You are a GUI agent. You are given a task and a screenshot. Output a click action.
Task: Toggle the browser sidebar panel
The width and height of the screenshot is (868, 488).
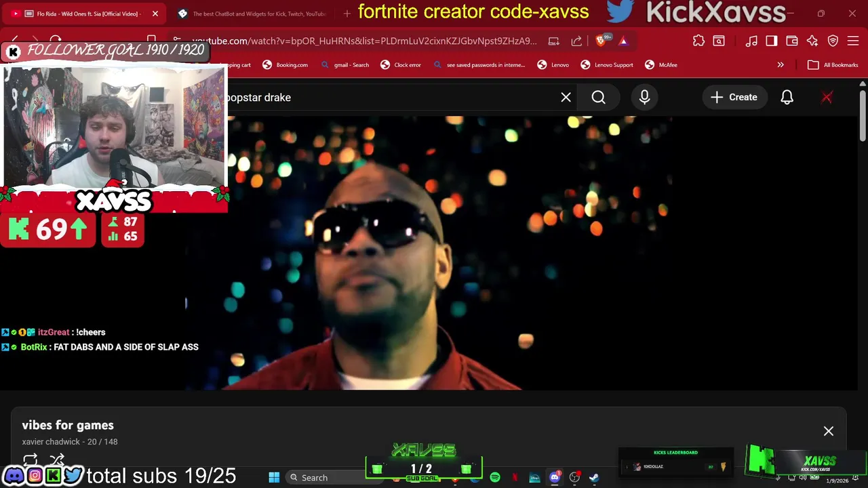(772, 41)
